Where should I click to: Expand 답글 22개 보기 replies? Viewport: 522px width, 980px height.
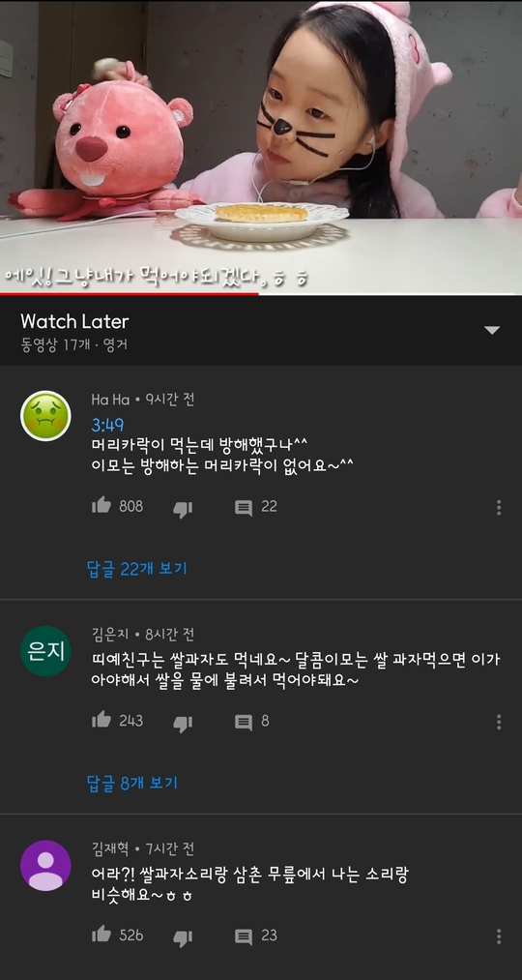136,569
